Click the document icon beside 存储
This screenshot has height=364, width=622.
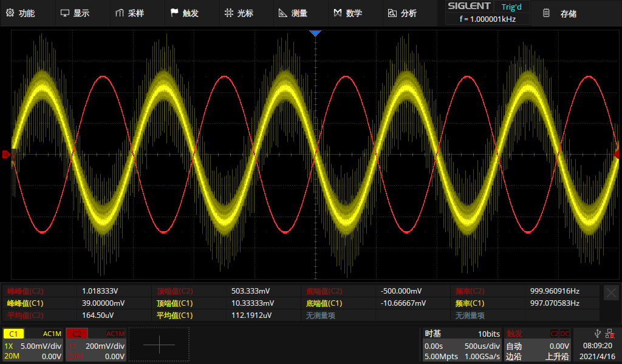(546, 13)
